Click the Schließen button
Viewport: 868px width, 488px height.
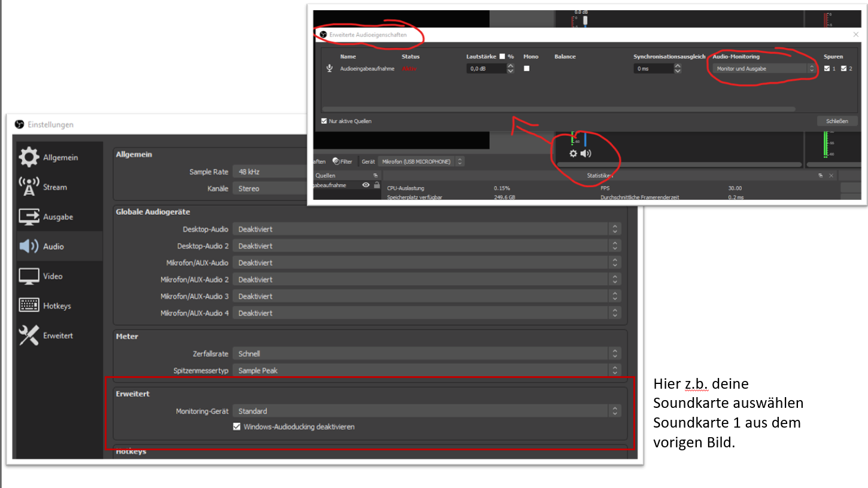[x=837, y=121]
